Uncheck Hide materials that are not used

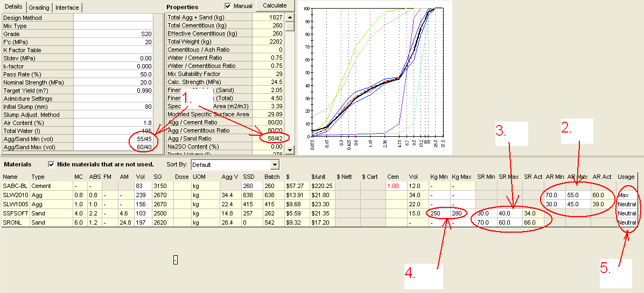tap(52, 164)
